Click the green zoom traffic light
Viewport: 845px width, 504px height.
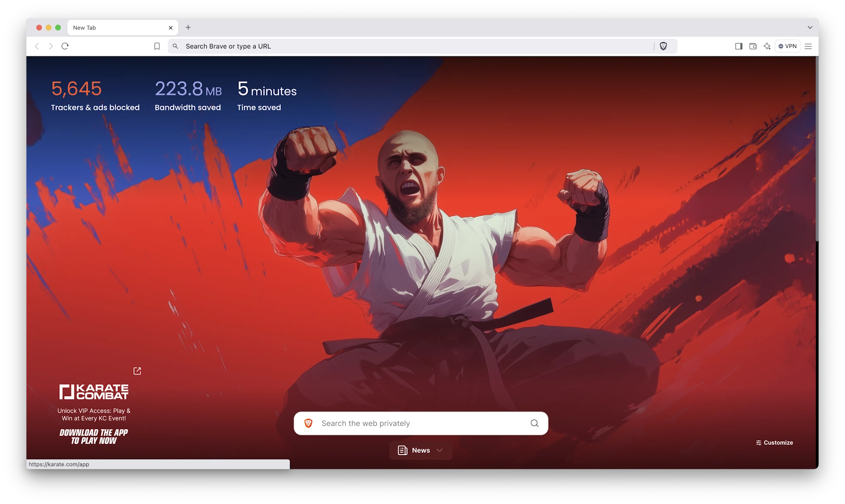[58, 27]
